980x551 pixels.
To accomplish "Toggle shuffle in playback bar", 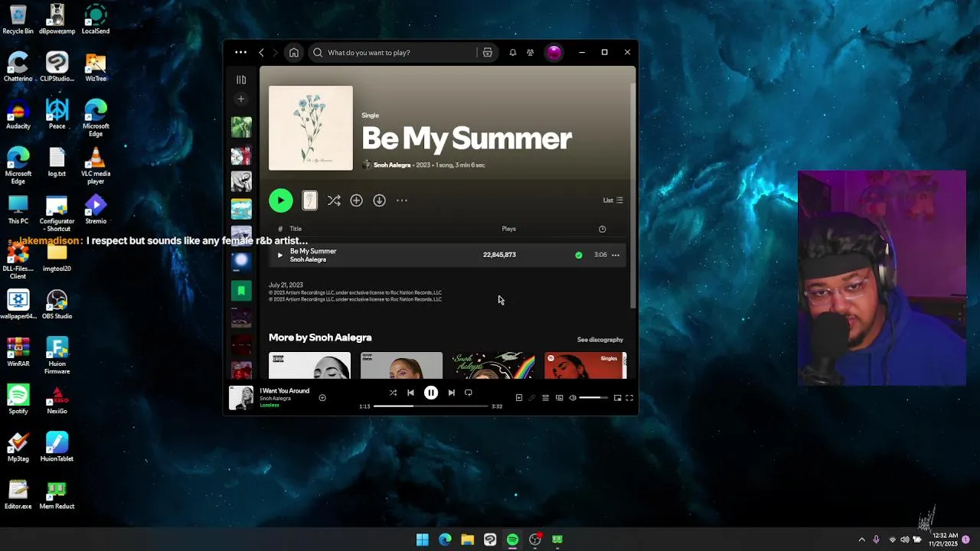I will (x=393, y=393).
